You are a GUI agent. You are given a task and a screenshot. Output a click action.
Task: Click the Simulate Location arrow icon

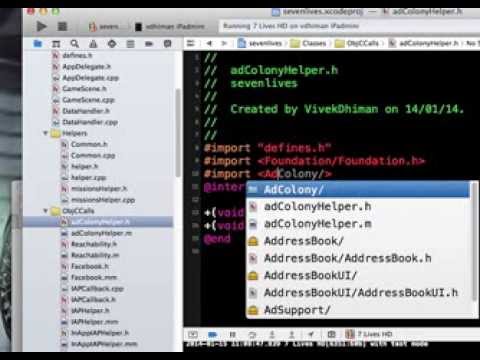311,334
